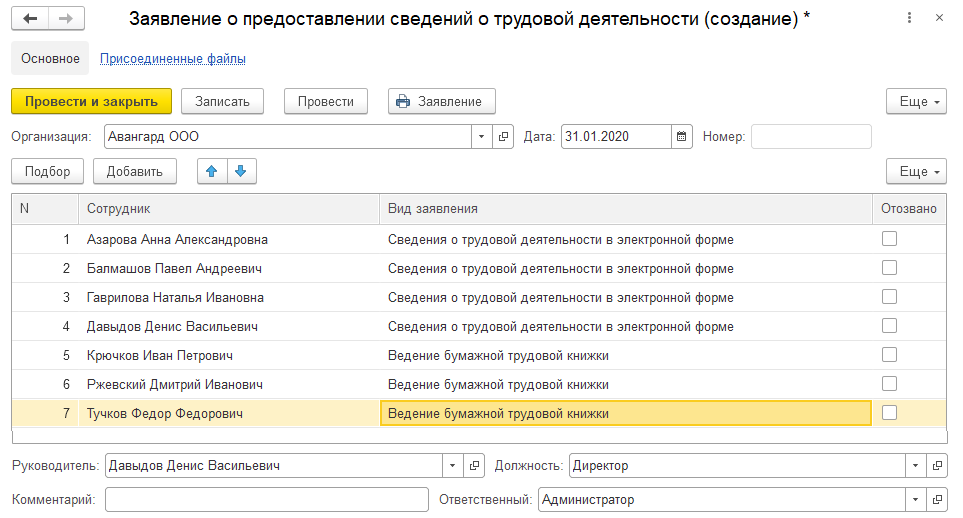Move the selected row down
Screen dimensions: 963x518
[242, 172]
